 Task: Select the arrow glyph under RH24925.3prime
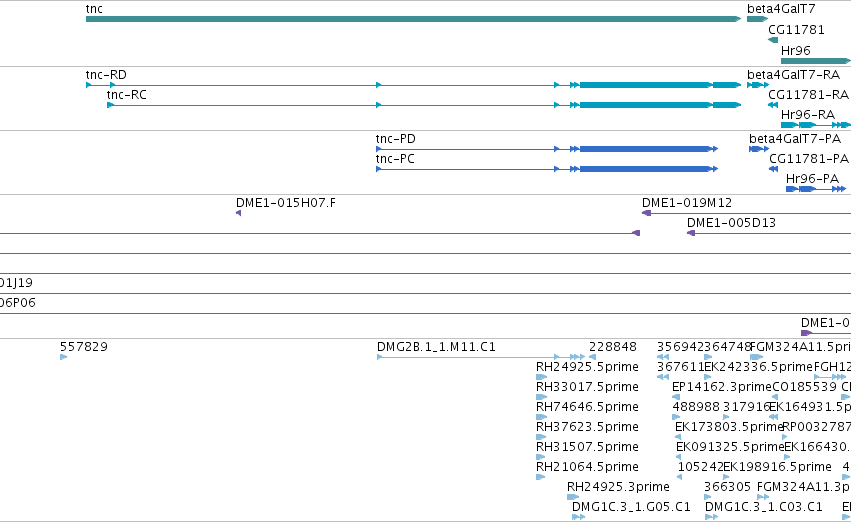(573, 497)
